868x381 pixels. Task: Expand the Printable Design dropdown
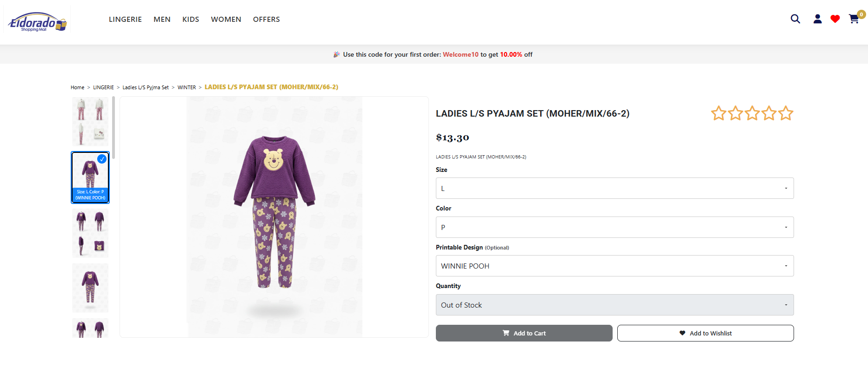614,266
